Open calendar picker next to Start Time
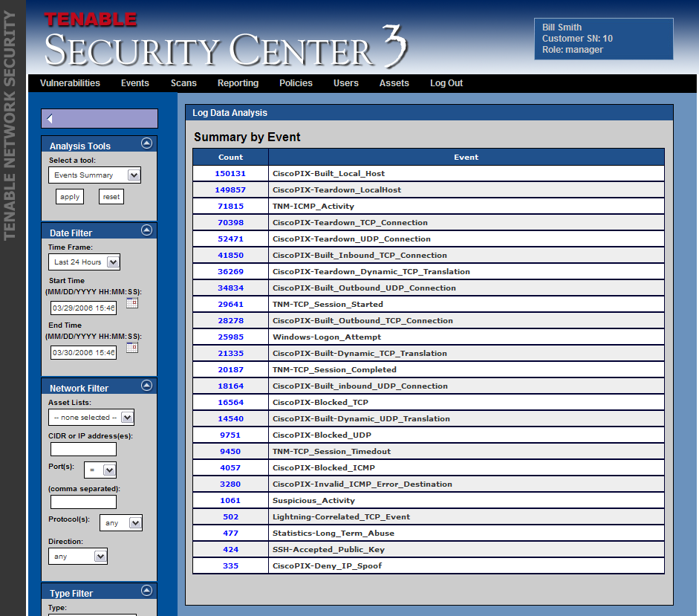The width and height of the screenshot is (699, 616). point(132,302)
